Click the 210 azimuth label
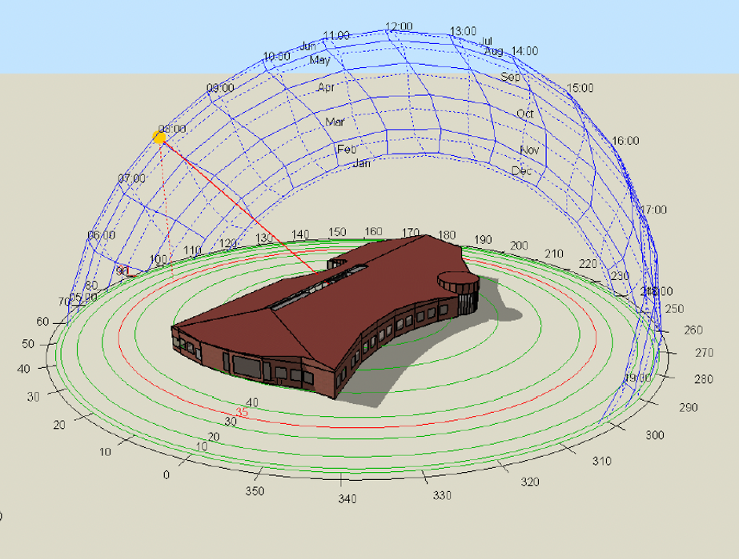Image resolution: width=739 pixels, height=560 pixels. (554, 254)
